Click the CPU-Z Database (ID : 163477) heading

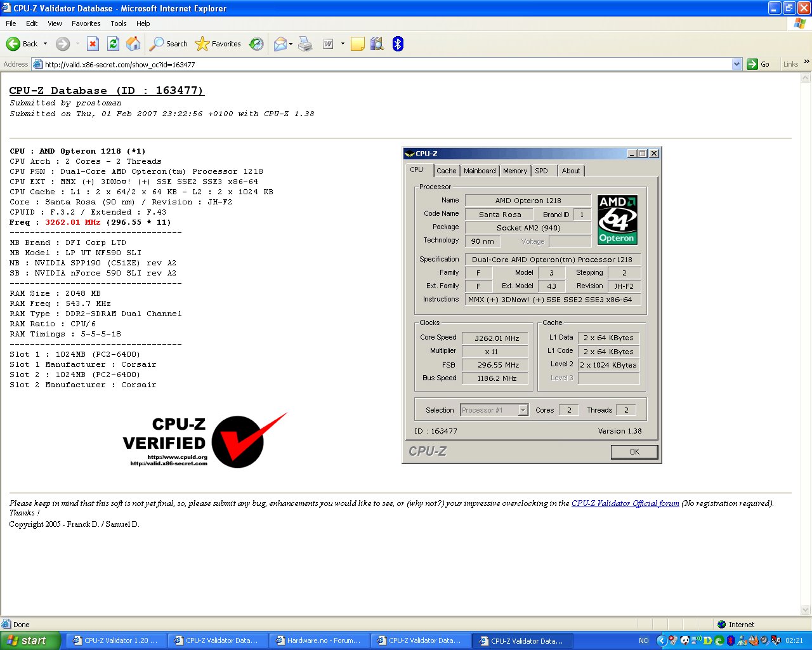(x=107, y=91)
